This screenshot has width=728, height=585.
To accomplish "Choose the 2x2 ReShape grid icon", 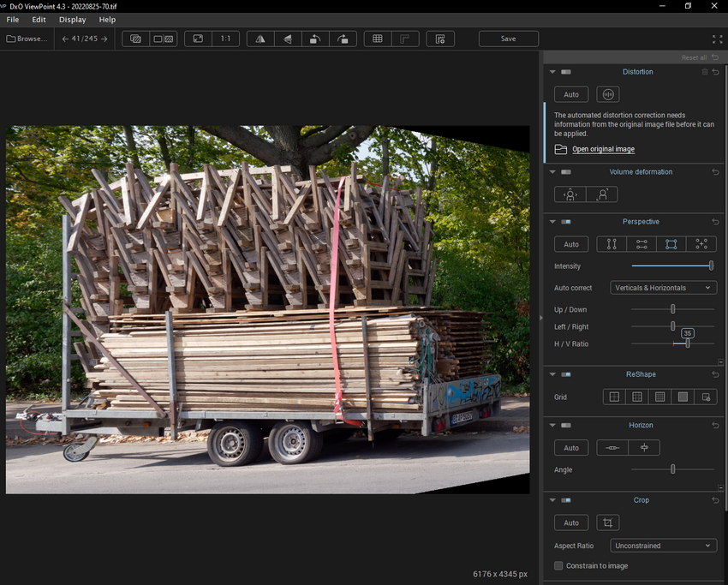I will (613, 397).
